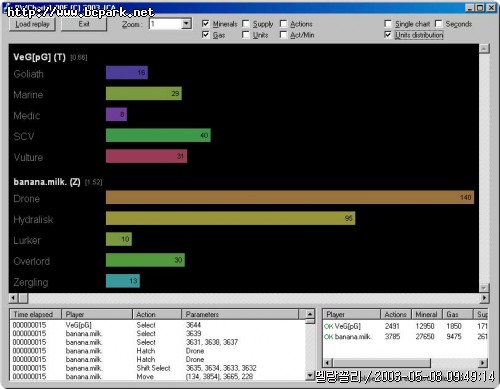
Task: Uncheck the Minerals checkbox
Action: click(206, 23)
